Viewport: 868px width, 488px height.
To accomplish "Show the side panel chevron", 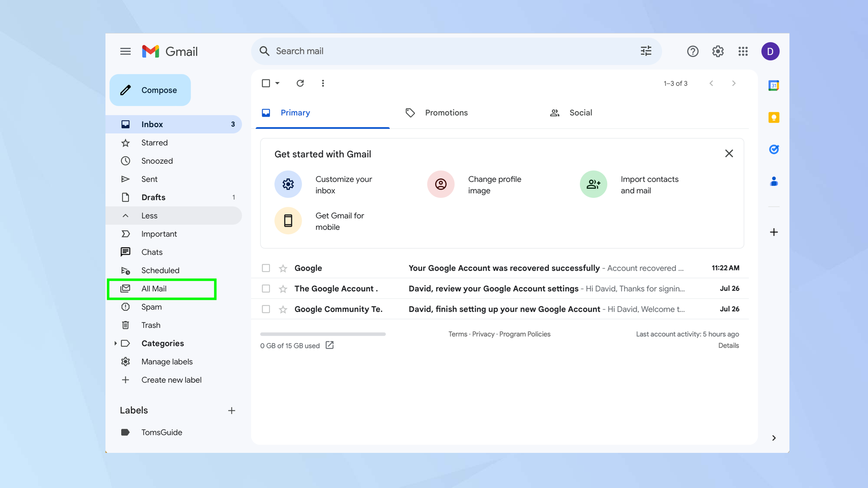I will pyautogui.click(x=774, y=438).
